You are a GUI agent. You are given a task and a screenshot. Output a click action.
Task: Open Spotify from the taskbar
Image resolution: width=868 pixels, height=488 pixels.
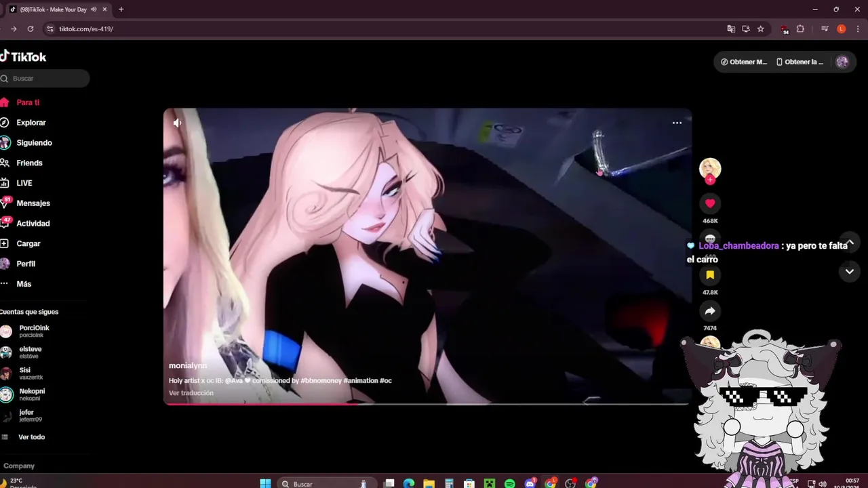coord(510,483)
